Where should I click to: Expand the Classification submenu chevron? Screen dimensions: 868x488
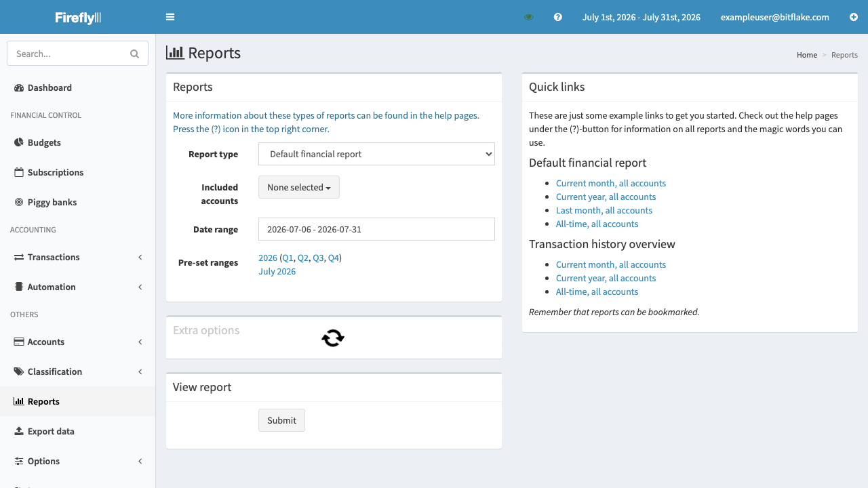tap(140, 371)
